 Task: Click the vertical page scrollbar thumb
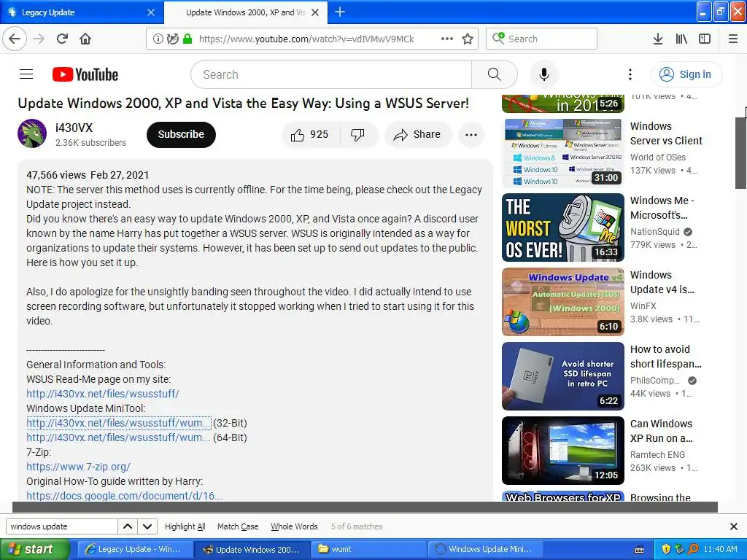(741, 152)
